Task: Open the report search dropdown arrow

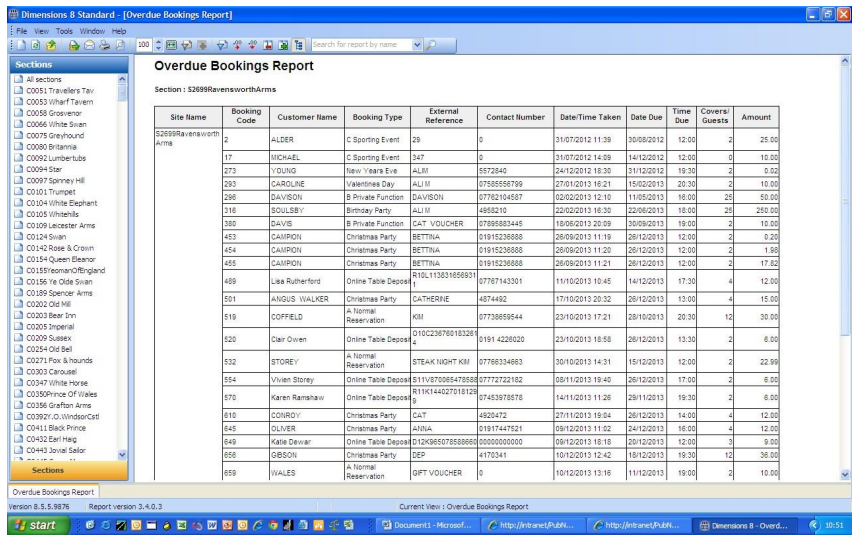Action: (416, 47)
